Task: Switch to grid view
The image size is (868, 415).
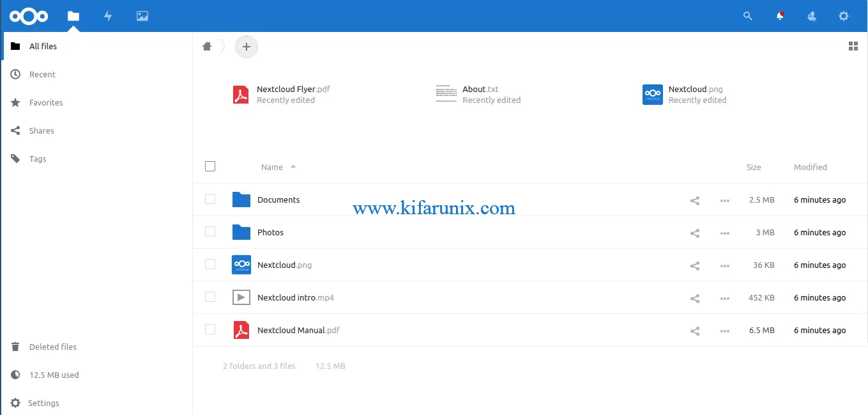Action: [853, 46]
